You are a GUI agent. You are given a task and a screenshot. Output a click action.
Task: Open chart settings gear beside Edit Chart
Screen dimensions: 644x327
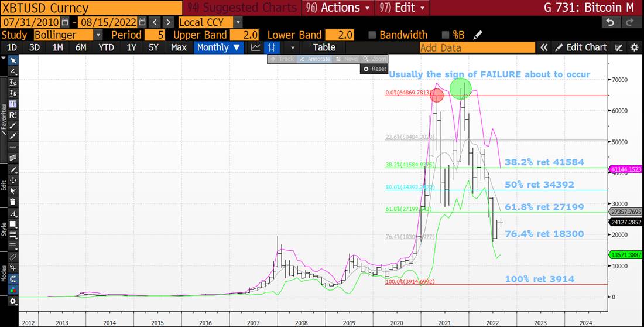click(x=635, y=47)
